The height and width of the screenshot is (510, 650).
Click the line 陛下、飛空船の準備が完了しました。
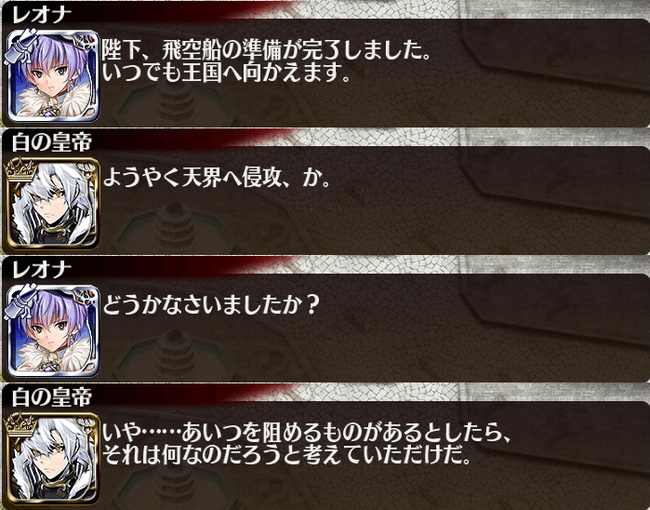[x=266, y=51]
